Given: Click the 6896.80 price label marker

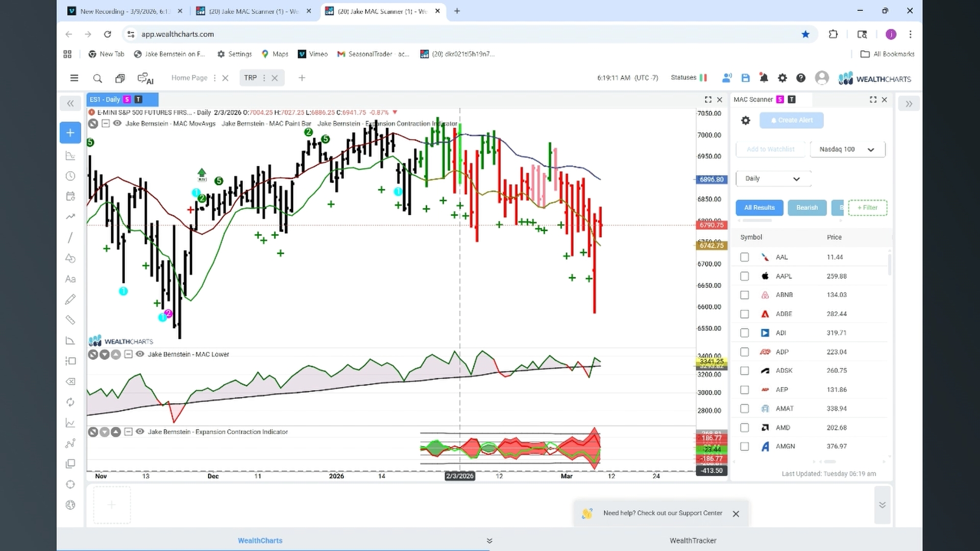Looking at the screenshot, I should pyautogui.click(x=712, y=180).
